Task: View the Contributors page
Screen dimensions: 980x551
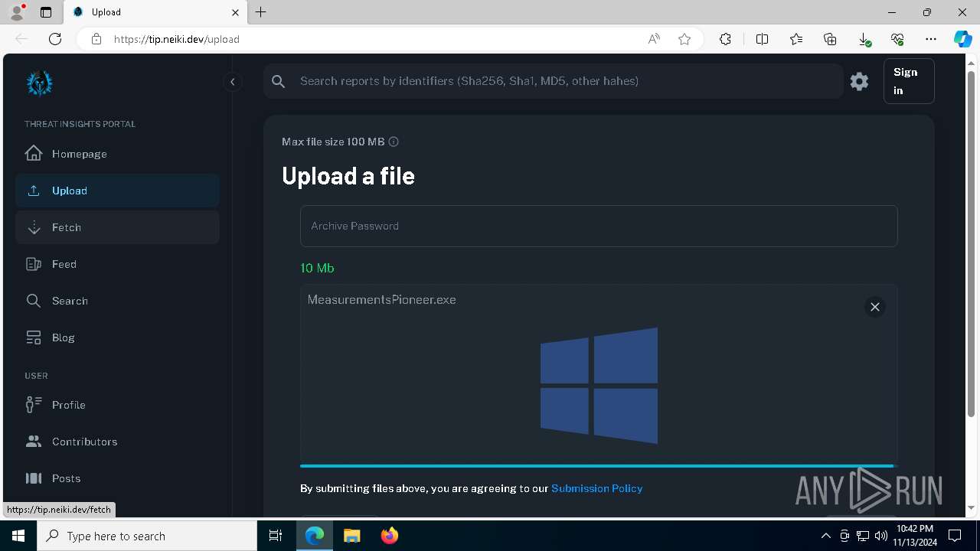Action: pos(117,442)
